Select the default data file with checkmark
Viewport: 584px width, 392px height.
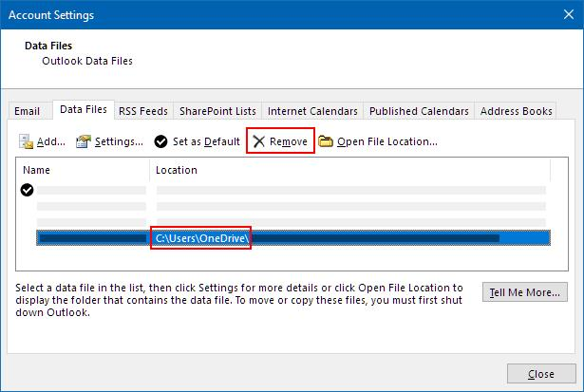(x=283, y=190)
